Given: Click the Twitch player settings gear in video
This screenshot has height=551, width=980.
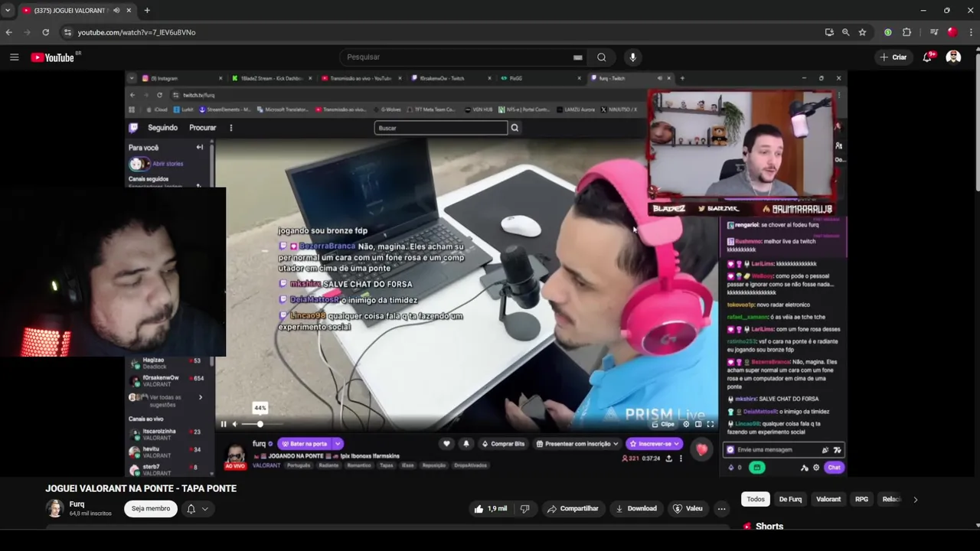Looking at the screenshot, I should tap(686, 424).
